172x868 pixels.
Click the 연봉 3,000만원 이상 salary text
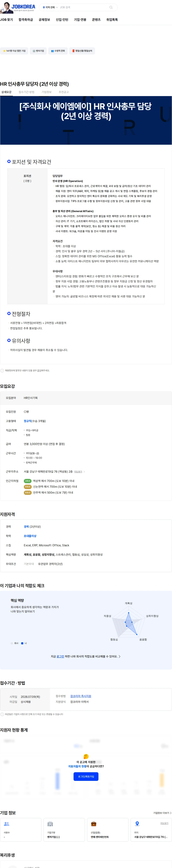pyautogui.click(x=44, y=444)
